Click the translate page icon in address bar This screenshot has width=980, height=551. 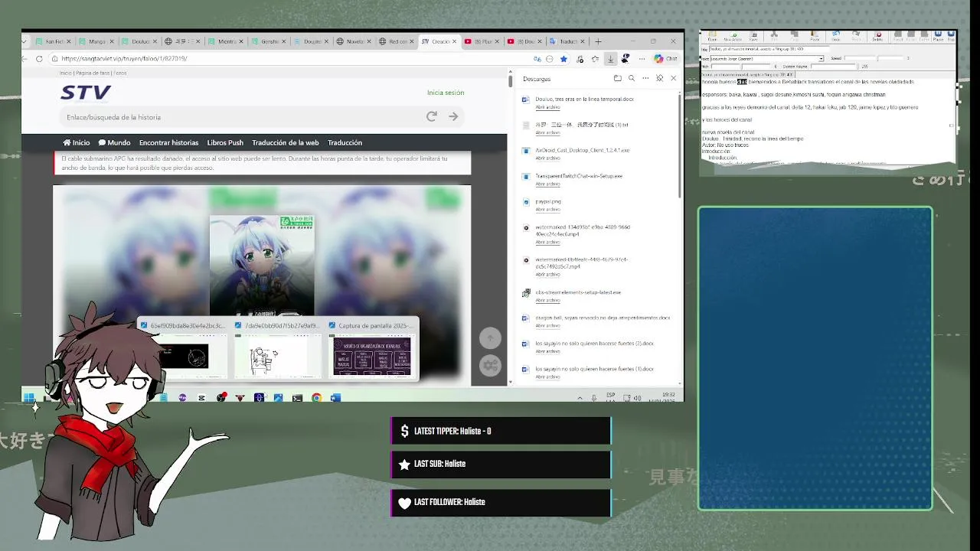(x=537, y=59)
